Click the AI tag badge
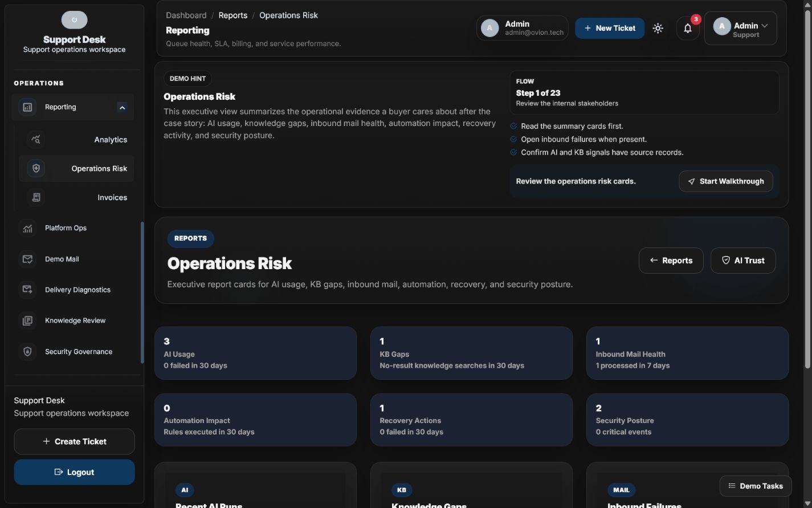The width and height of the screenshot is (812, 508). [x=185, y=490]
